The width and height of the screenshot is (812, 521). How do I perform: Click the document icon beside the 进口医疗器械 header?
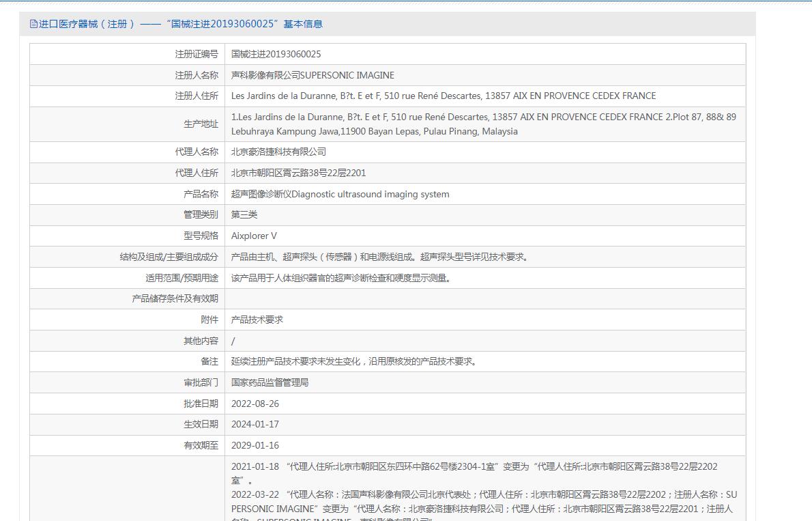[33, 24]
